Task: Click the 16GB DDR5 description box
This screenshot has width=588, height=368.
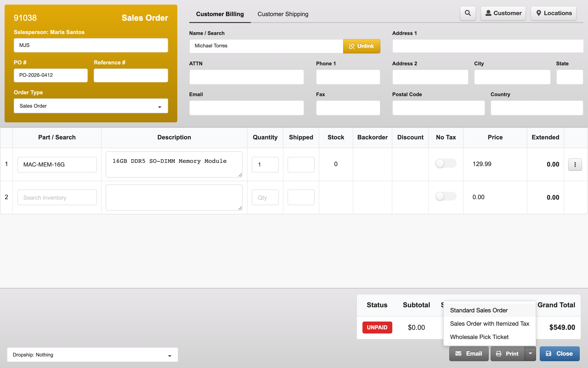Action: pyautogui.click(x=174, y=164)
